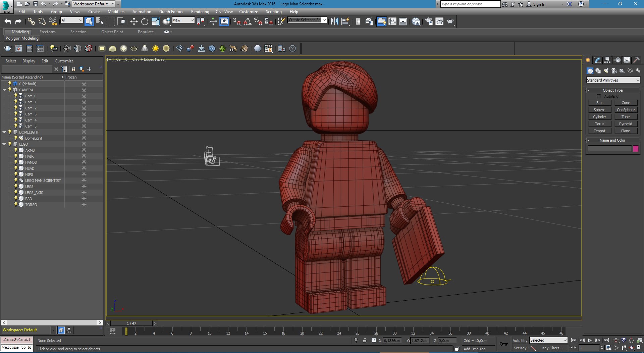This screenshot has height=353, width=644.
Task: Select the Cameras category in Create panel
Action: [614, 71]
